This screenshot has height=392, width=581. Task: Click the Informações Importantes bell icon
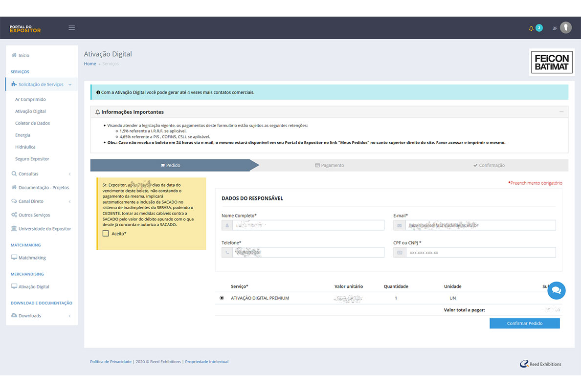coord(98,112)
